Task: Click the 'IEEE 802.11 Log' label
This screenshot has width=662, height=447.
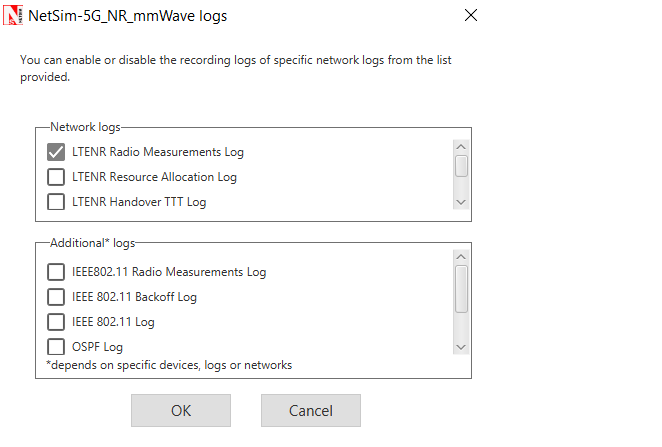Action: coord(113,322)
